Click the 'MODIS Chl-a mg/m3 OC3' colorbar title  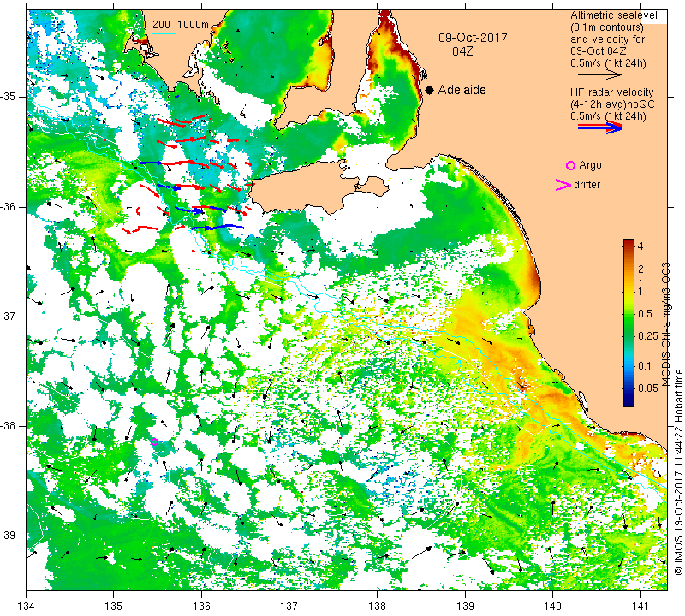coord(665,324)
